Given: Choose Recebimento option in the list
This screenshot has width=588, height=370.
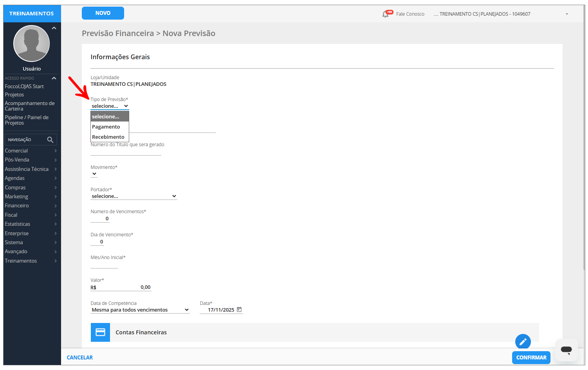Looking at the screenshot, I should click(x=108, y=137).
